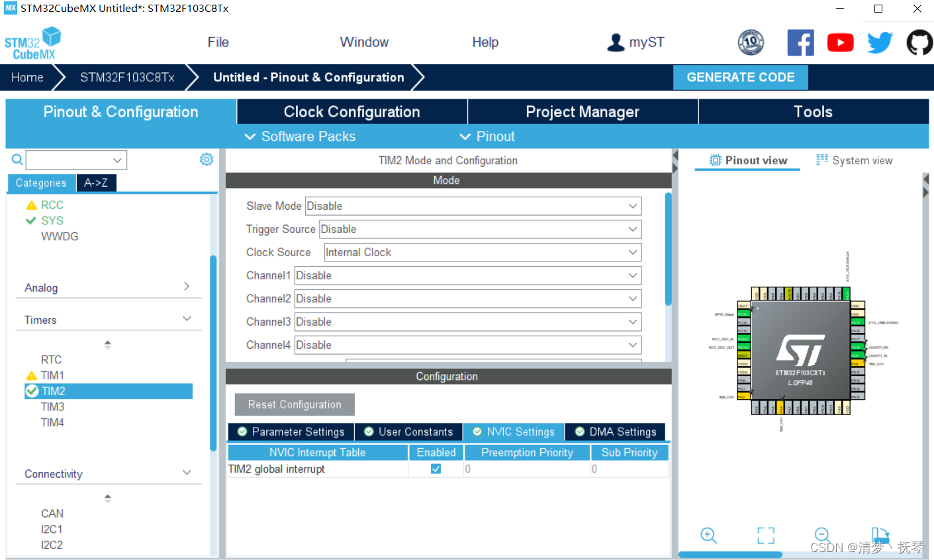This screenshot has width=934, height=560.
Task: Expand the Pinout menu
Action: 487,136
